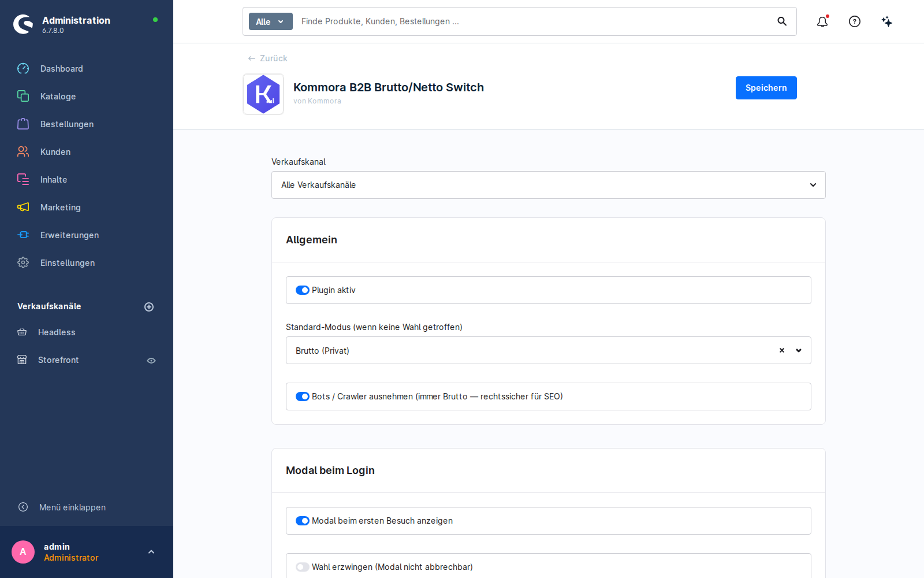This screenshot has width=924, height=578.
Task: Open Kunden menu item
Action: click(x=55, y=152)
